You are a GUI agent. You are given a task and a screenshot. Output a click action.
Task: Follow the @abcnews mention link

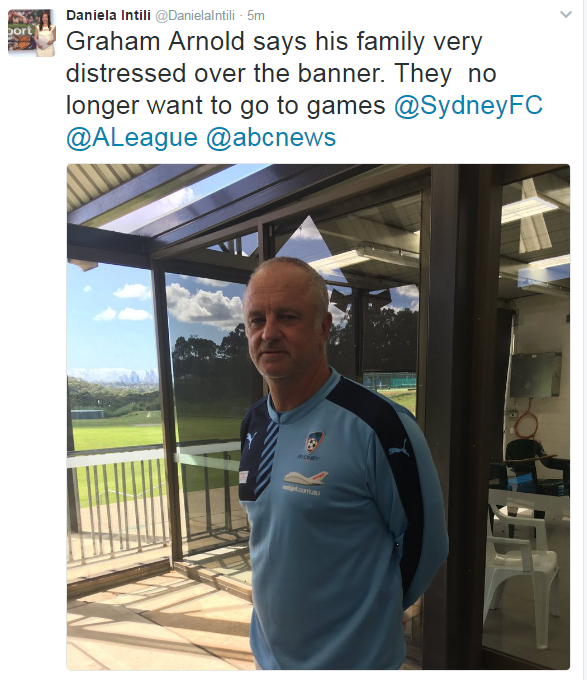click(271, 137)
